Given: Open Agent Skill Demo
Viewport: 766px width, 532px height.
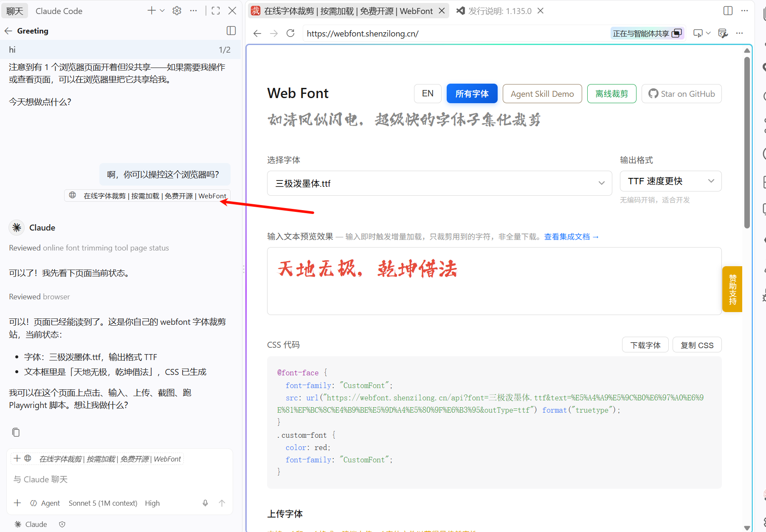Looking at the screenshot, I should (x=542, y=93).
